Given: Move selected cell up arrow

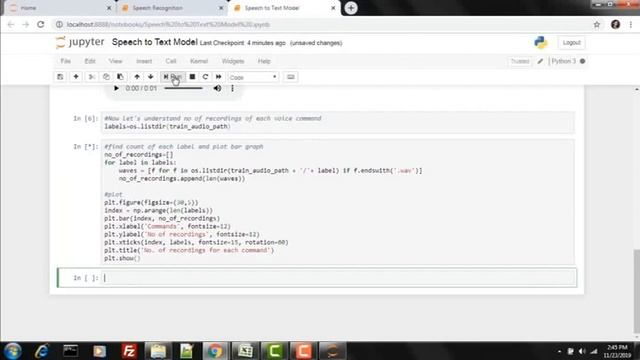Looking at the screenshot, I should tap(137, 77).
